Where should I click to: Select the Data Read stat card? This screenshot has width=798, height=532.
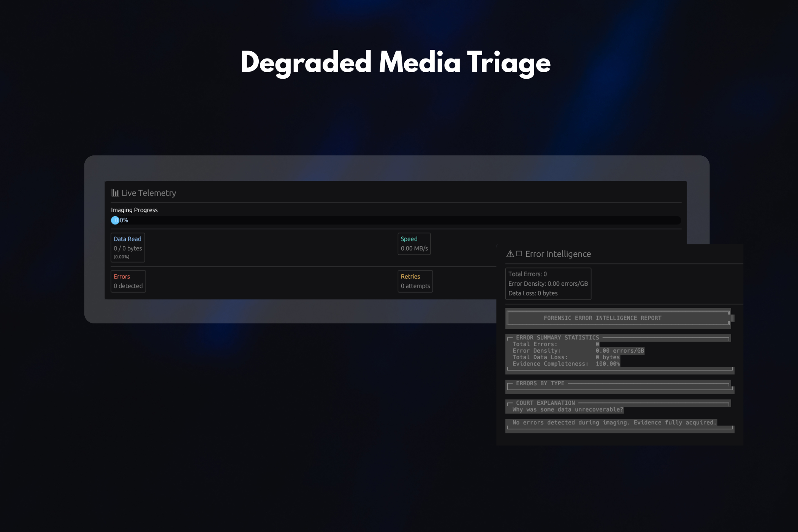[128, 247]
